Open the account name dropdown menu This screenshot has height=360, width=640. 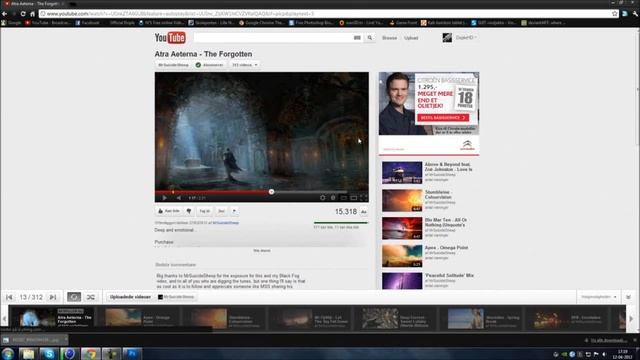466,38
